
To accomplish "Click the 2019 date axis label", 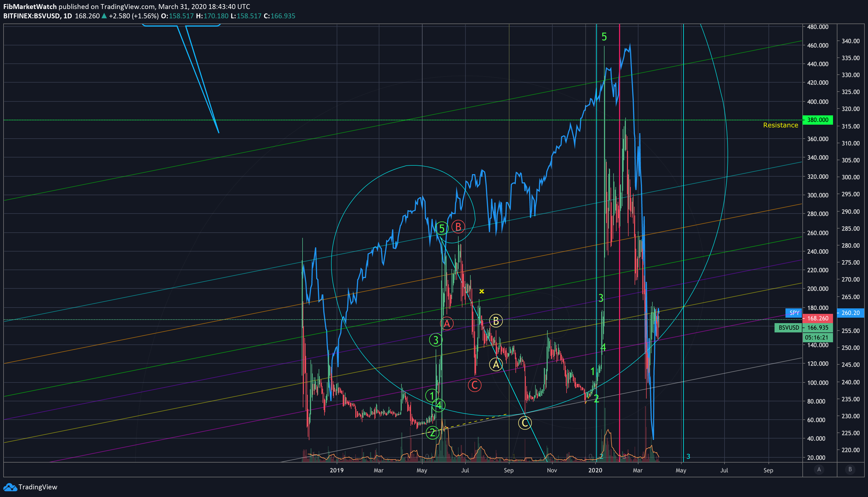I will [x=336, y=470].
